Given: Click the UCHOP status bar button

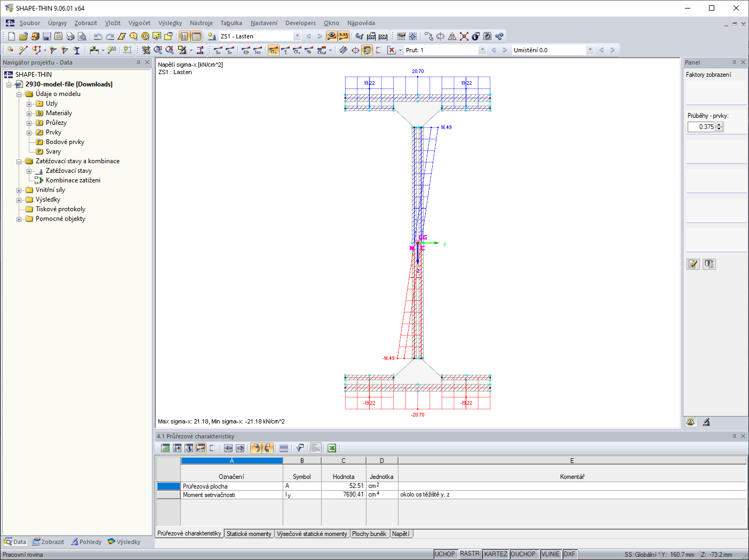Looking at the screenshot, I should point(445,554).
